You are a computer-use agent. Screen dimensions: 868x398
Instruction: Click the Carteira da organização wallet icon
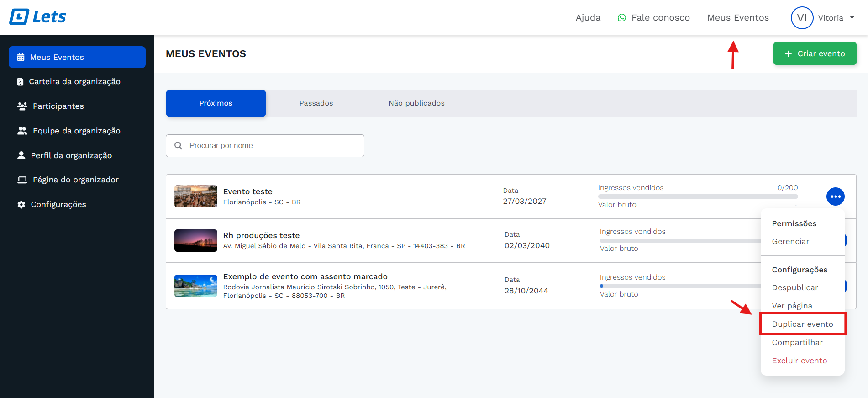pyautogui.click(x=20, y=82)
